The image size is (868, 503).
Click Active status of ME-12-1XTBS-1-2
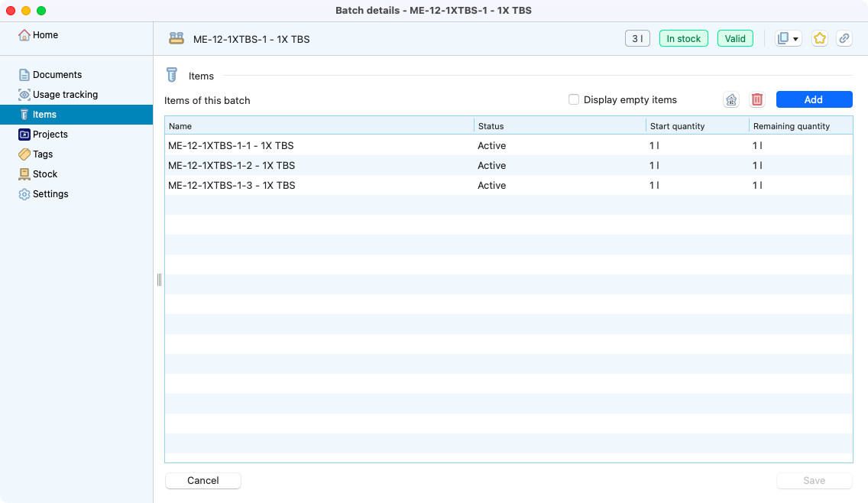tap(491, 166)
